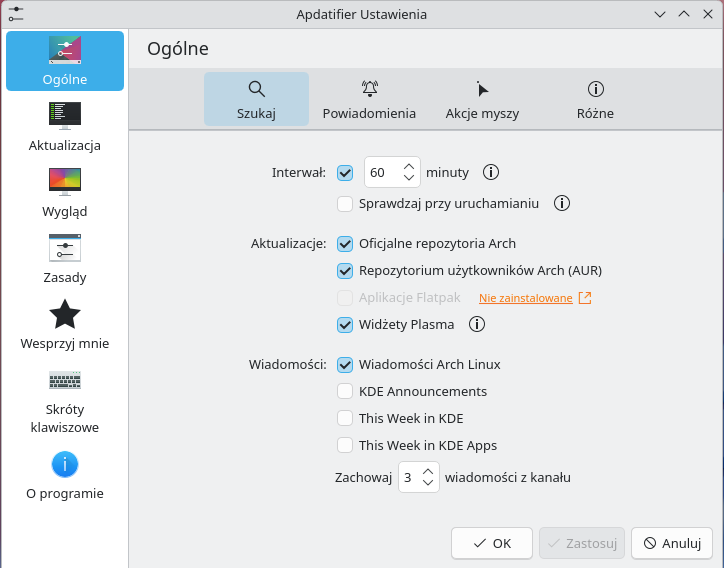Click inside the interval value field
Image resolution: width=724 pixels, height=568 pixels.
pos(383,172)
